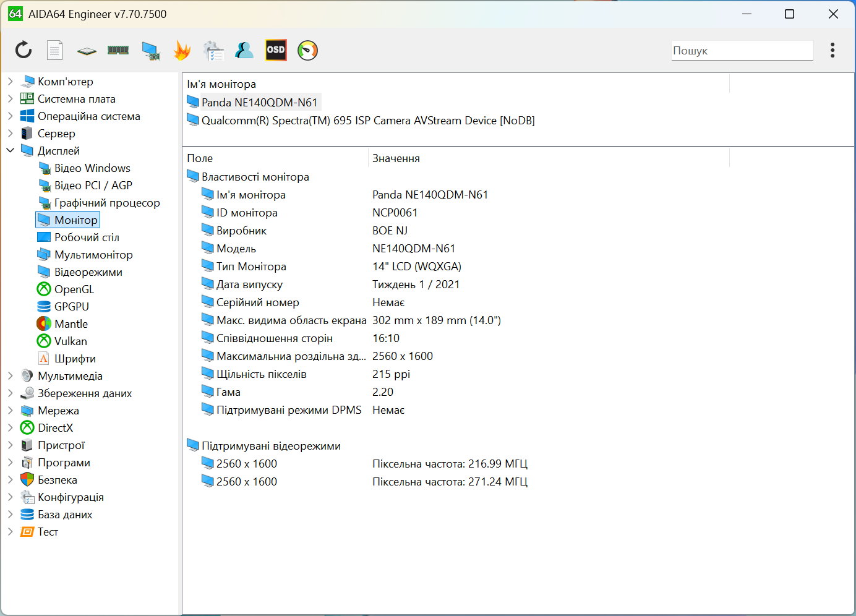
Task: Click the Збереження даних drive icon
Action: coord(27,393)
